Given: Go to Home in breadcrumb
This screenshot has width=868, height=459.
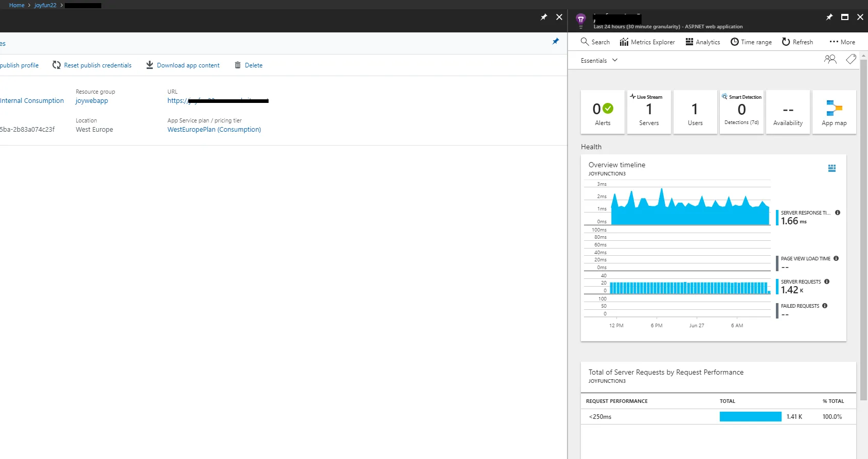Looking at the screenshot, I should [x=16, y=5].
